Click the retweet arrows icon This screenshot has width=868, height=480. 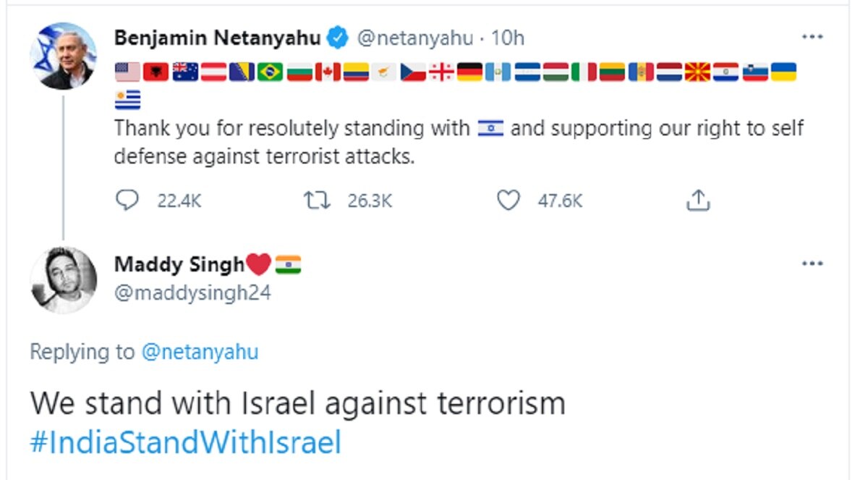(x=315, y=201)
